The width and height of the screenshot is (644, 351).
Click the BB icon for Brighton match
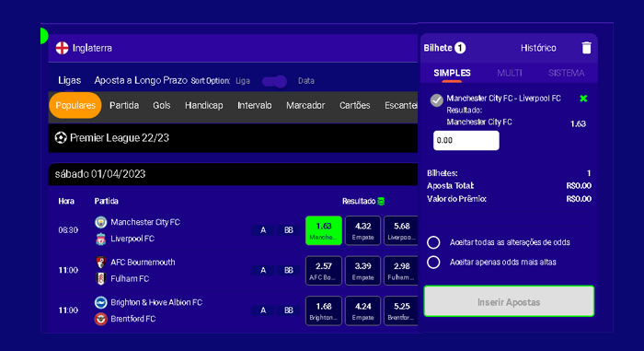tap(289, 310)
